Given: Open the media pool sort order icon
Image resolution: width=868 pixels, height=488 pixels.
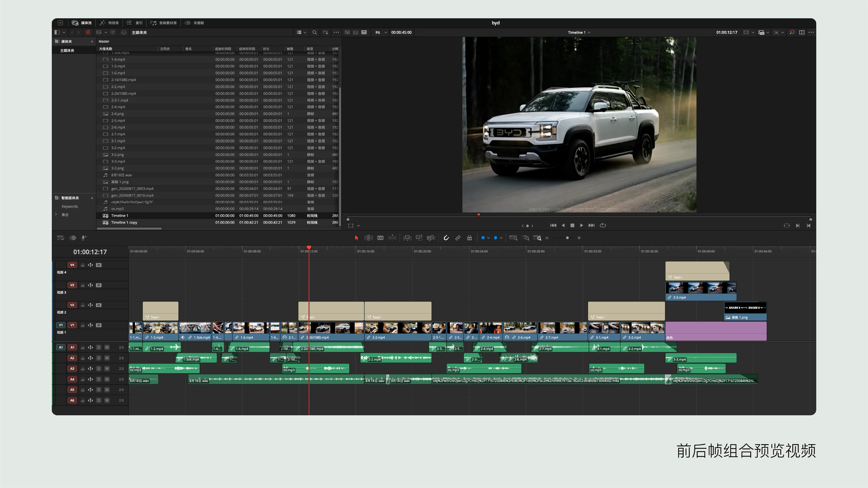Looking at the screenshot, I should 325,32.
